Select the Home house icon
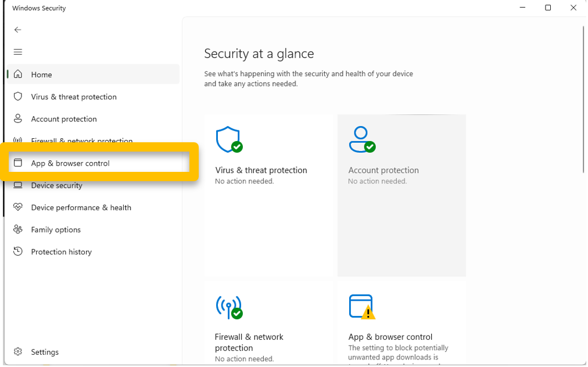Viewport: 588px width, 367px height. (18, 74)
